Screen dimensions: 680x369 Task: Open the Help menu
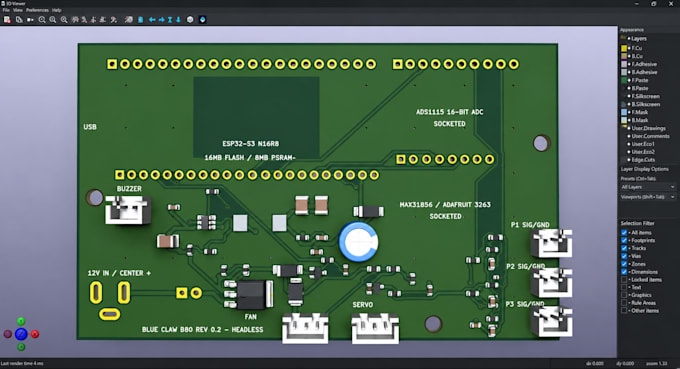pos(56,10)
